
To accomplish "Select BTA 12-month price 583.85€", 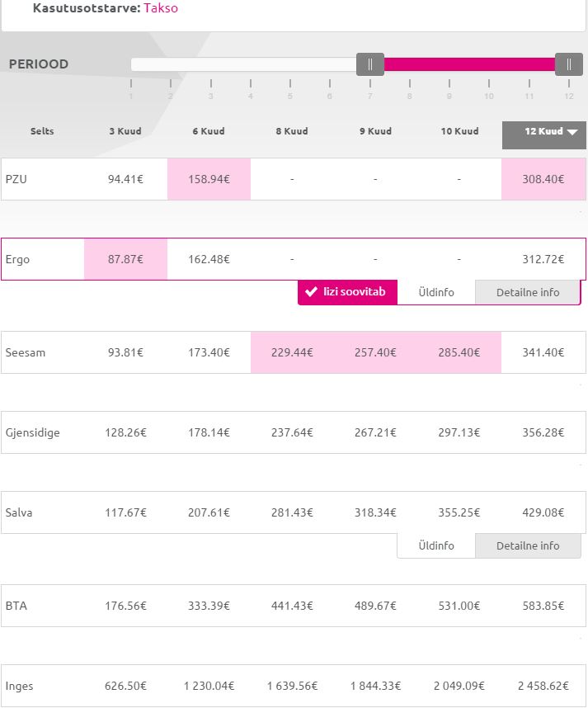I will 543,606.
